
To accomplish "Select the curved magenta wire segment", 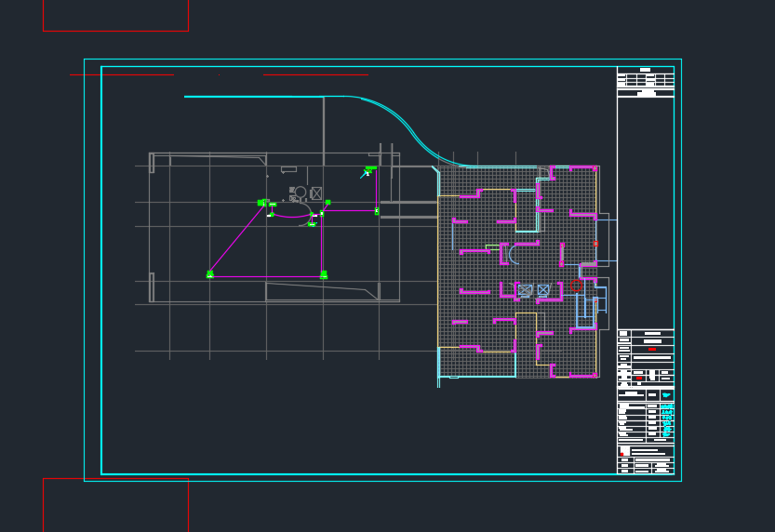I will click(291, 216).
